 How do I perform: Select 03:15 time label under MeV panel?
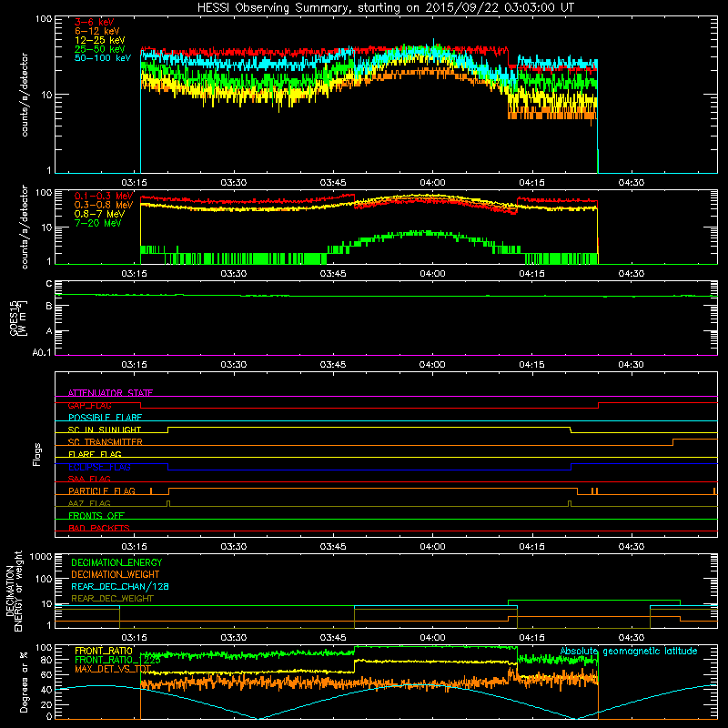[134, 274]
